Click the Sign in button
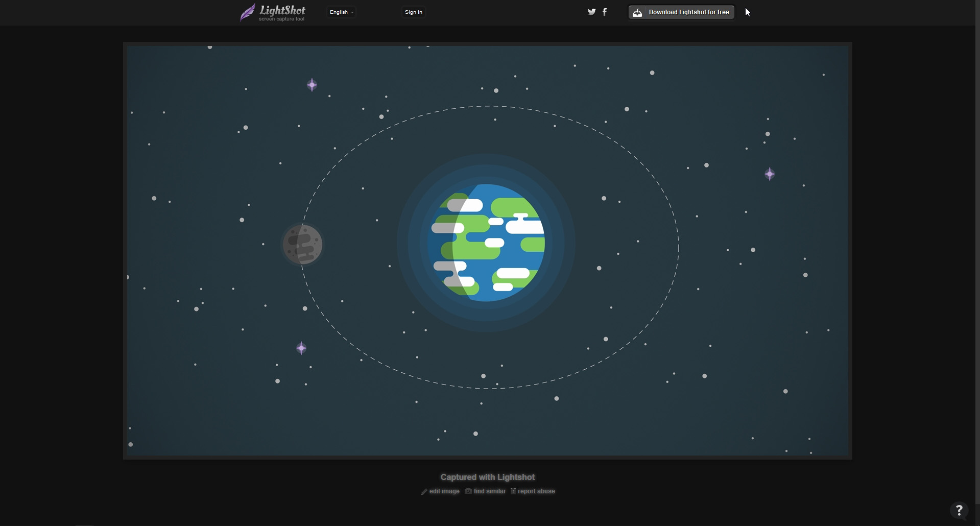 [x=414, y=12]
